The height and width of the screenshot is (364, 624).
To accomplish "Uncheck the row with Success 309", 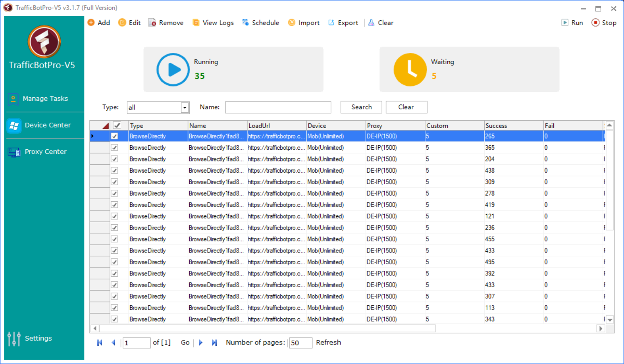I will 114,182.
